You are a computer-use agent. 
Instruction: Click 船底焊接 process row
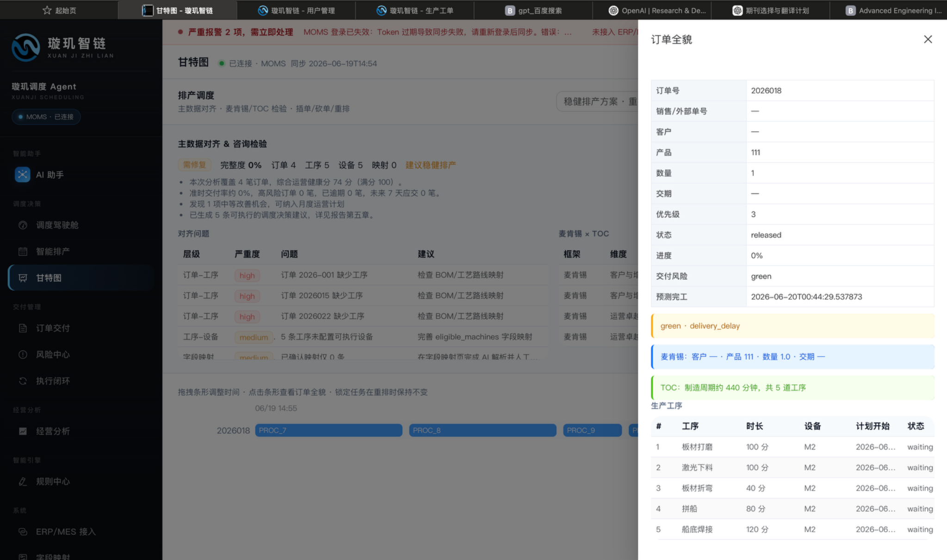pyautogui.click(x=792, y=529)
